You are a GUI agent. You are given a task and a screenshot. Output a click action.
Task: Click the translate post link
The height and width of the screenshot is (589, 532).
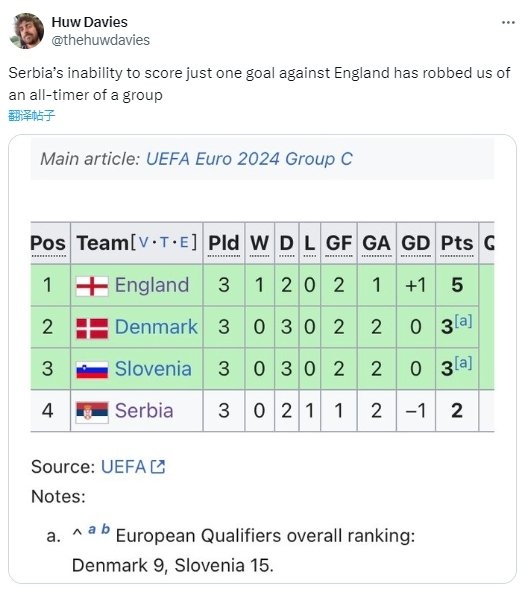tap(32, 115)
